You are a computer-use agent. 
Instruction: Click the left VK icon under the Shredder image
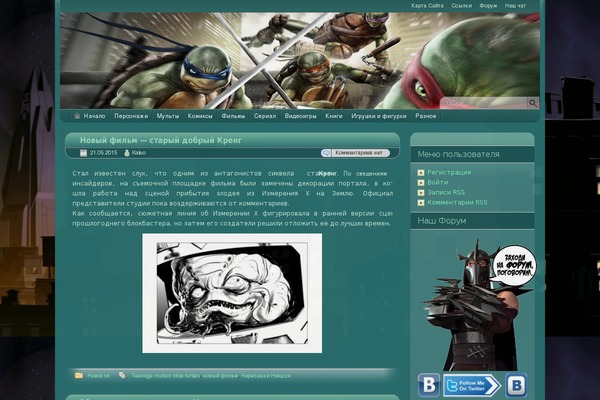tap(428, 385)
